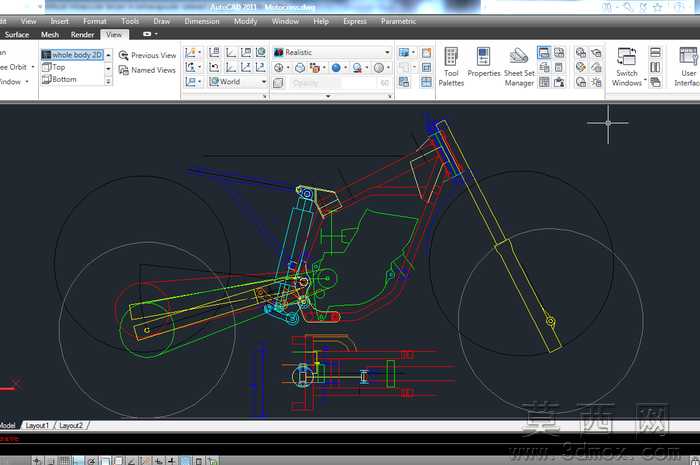Click the search icon in title bar
The width and height of the screenshot is (700, 465).
pyautogui.click(x=628, y=7)
